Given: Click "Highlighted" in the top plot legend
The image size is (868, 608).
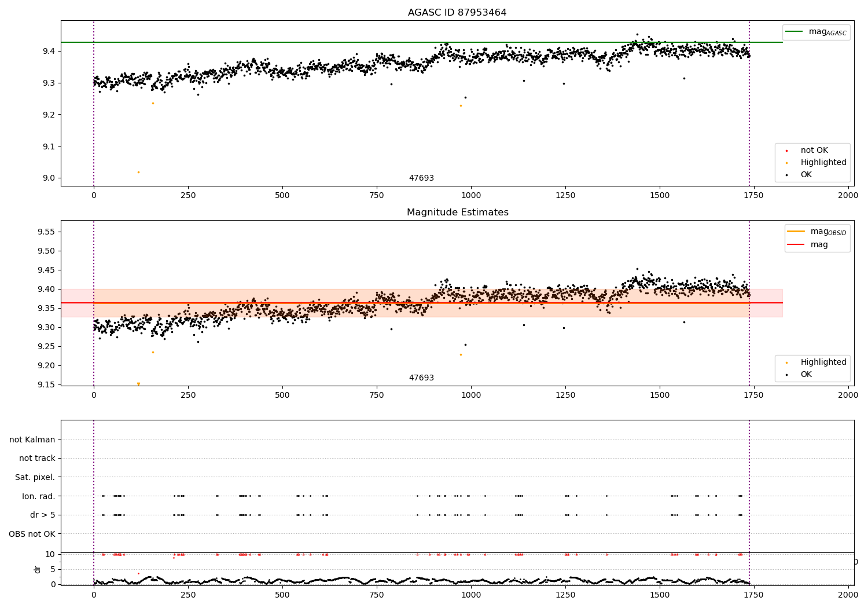Looking at the screenshot, I should click(823, 163).
